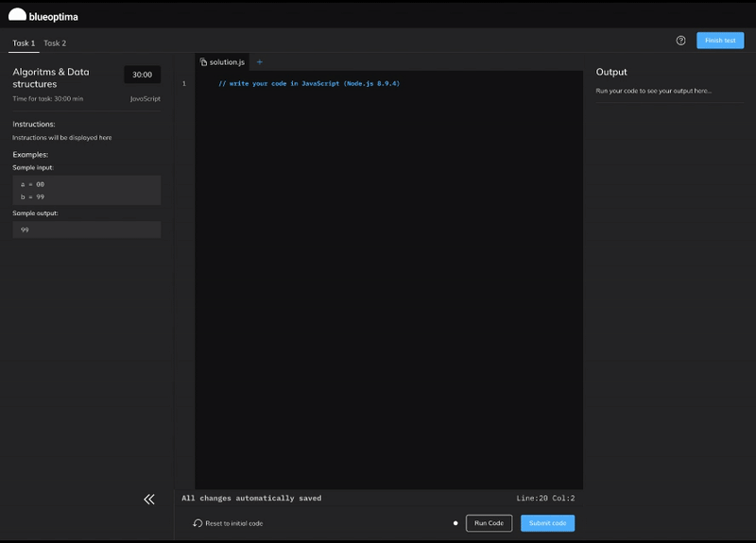
Task: Click All changes automatically saved status
Action: pos(251,499)
